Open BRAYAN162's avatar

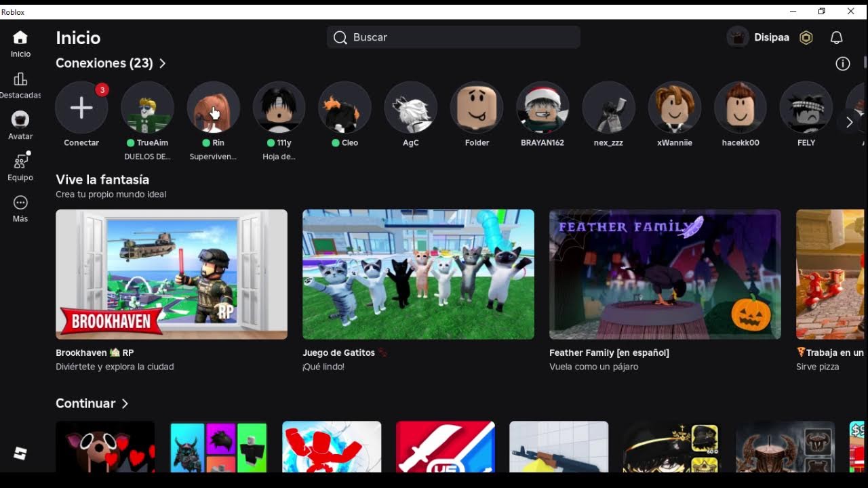point(542,108)
